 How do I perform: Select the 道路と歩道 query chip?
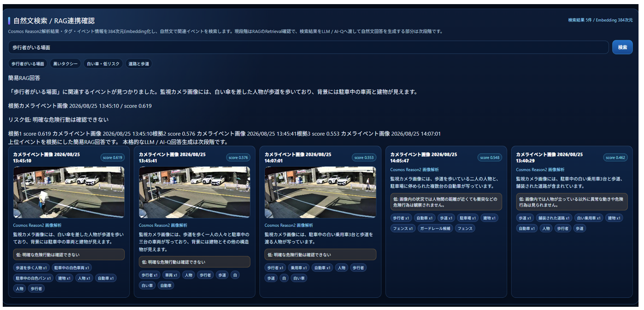point(139,64)
